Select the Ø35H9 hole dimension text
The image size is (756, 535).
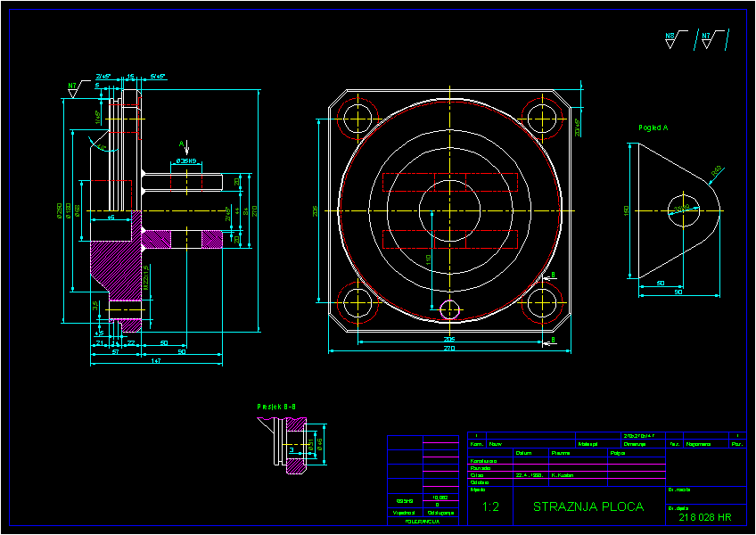185,161
